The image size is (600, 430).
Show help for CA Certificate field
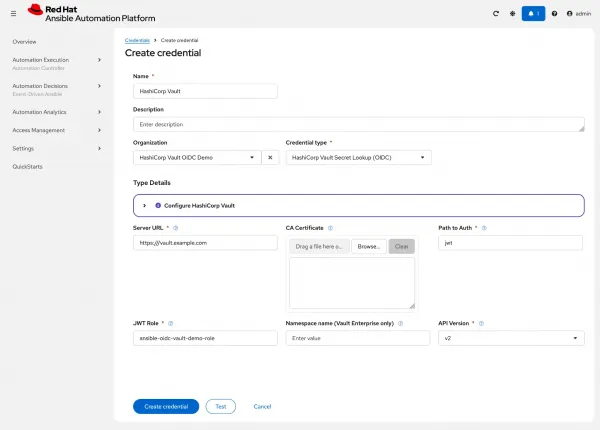tap(330, 228)
